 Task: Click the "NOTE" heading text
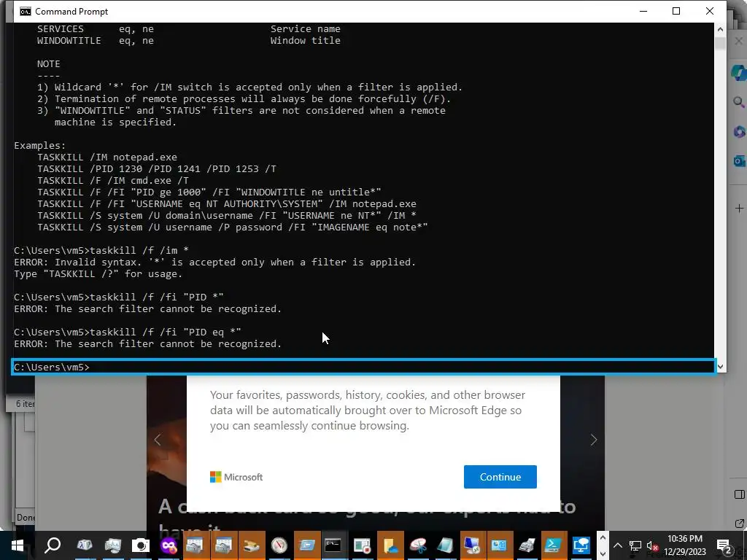(x=49, y=64)
